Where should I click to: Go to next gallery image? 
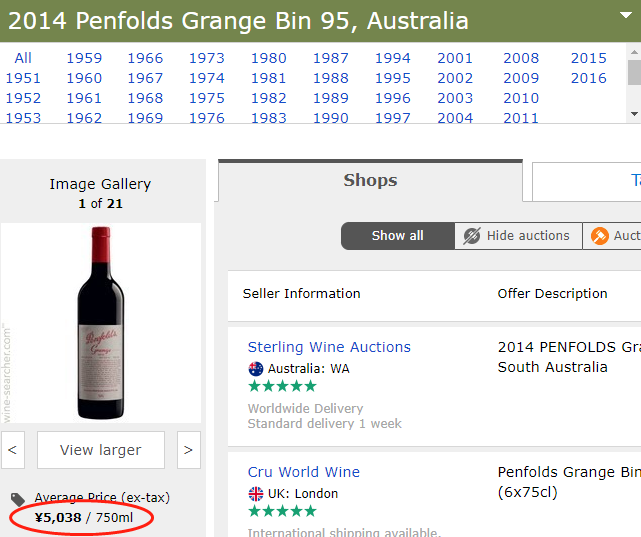(x=188, y=450)
